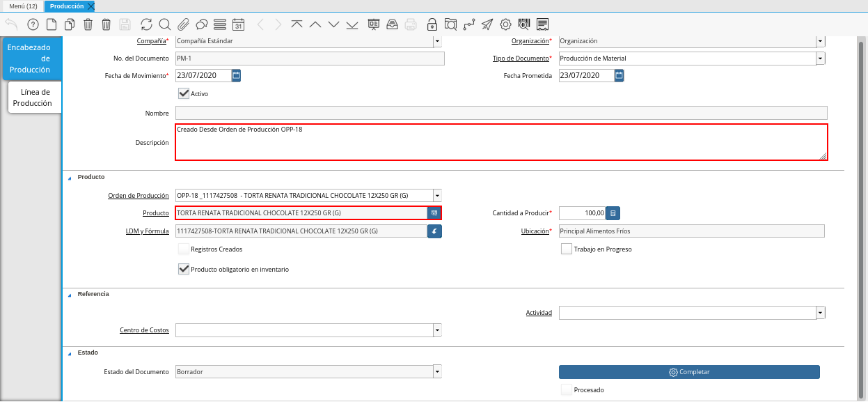868x402 pixels.
Task: Open the Actividad dropdown list
Action: coord(821,314)
